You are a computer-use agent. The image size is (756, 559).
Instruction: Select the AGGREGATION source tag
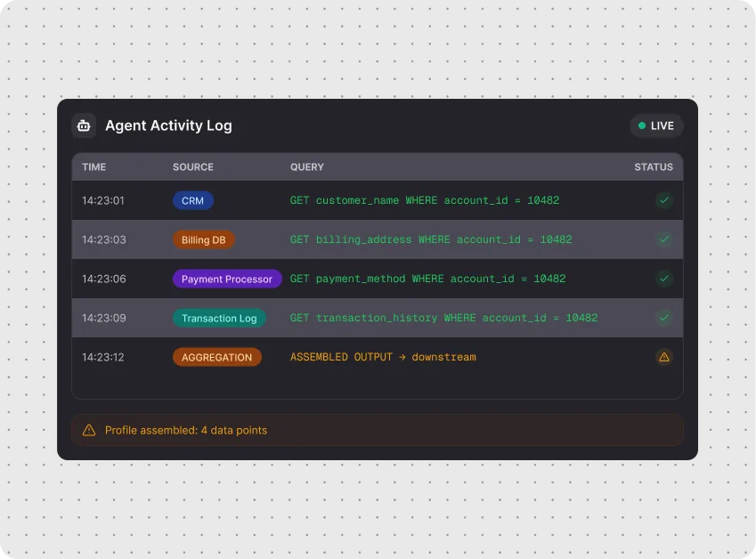point(217,357)
